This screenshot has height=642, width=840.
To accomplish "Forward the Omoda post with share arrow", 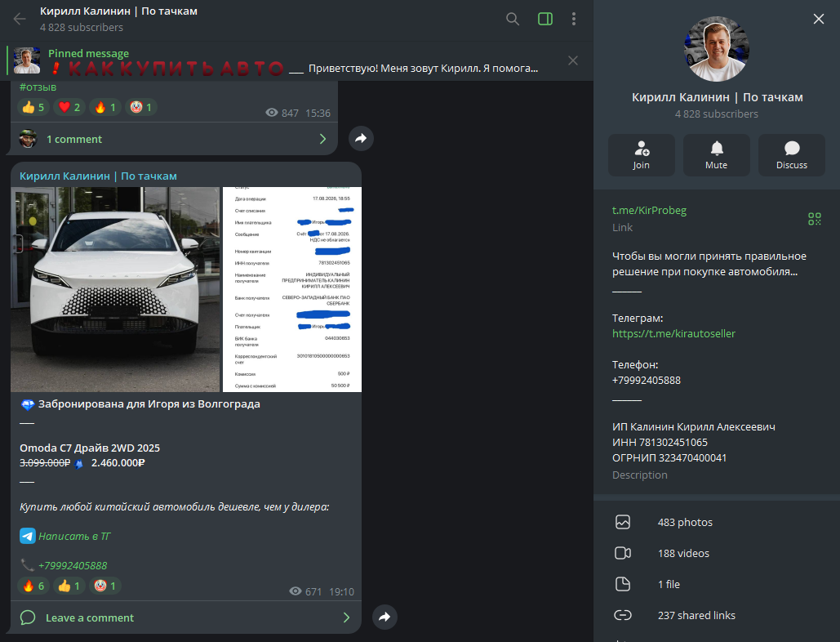I will pos(384,617).
